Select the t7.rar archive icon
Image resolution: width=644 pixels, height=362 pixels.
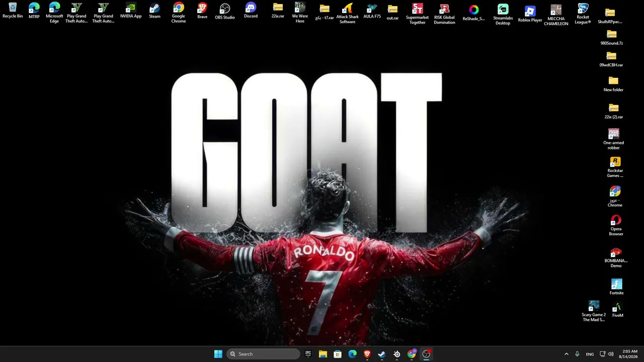325,12
